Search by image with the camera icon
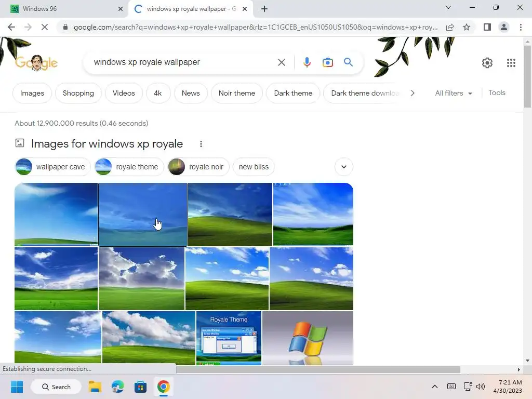This screenshot has height=399, width=532. point(327,62)
